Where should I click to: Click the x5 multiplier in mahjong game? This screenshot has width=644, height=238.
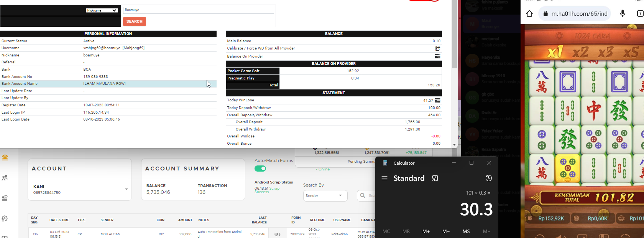coord(631,51)
